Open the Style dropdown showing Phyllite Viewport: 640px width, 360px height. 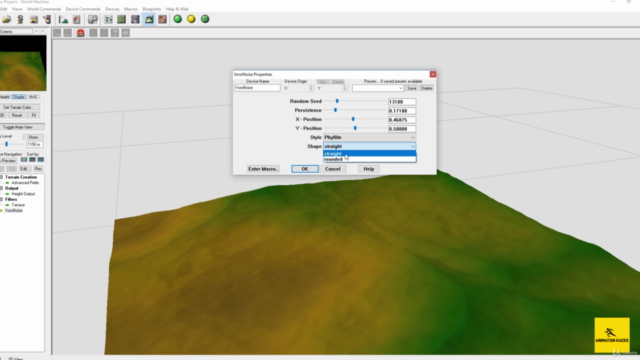(369, 138)
